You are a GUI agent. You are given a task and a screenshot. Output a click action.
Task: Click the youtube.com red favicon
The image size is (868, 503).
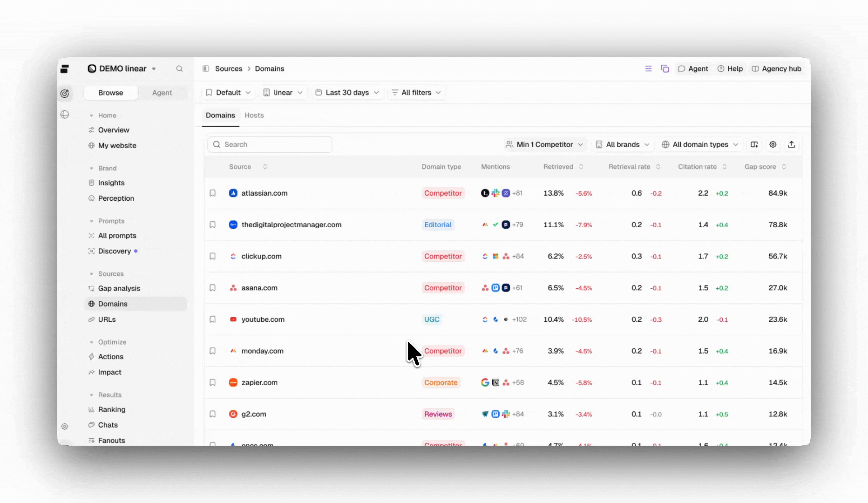233,319
